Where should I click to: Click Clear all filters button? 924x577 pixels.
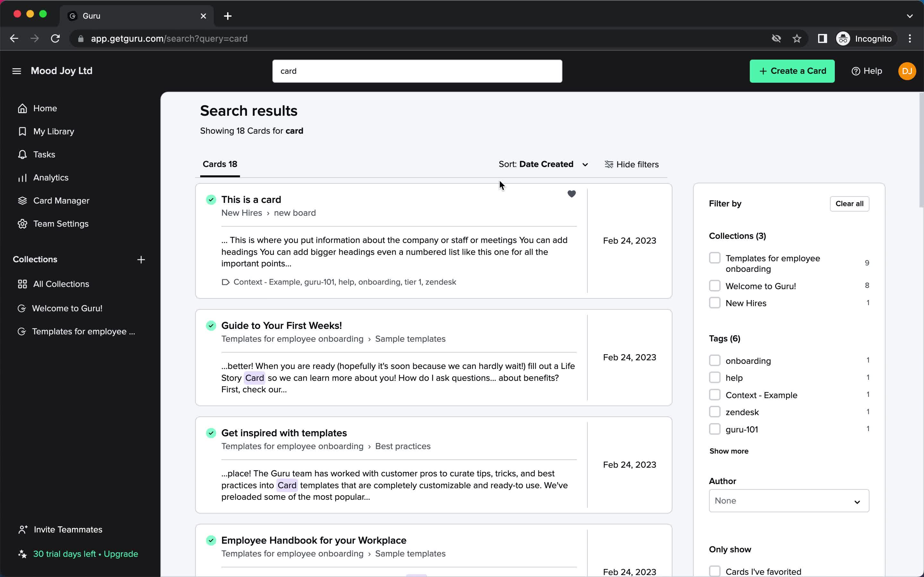coord(850,204)
